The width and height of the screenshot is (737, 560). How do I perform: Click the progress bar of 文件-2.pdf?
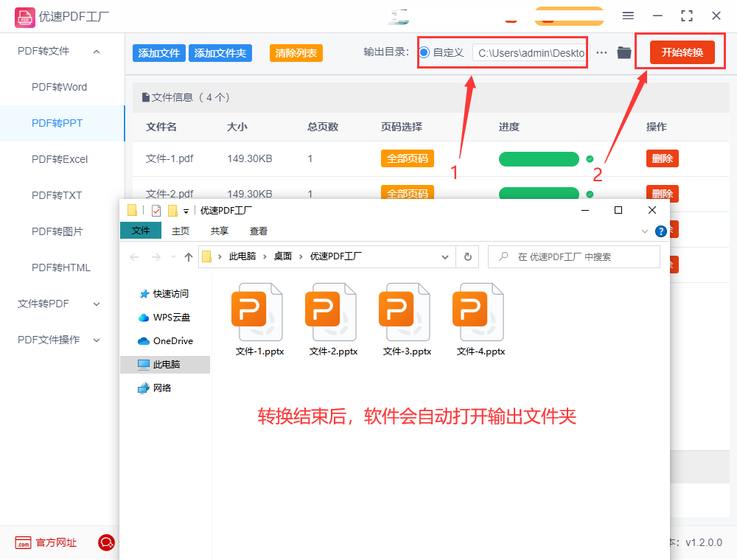(539, 193)
